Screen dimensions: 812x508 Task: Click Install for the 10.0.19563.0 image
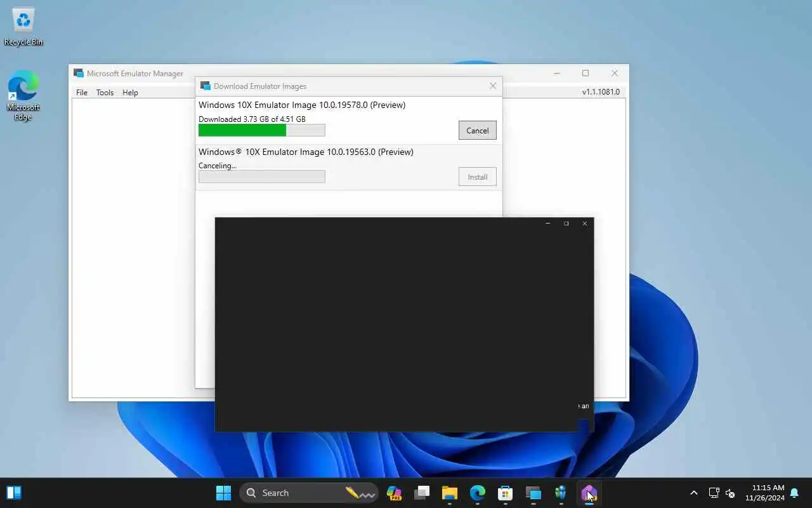pyautogui.click(x=477, y=177)
